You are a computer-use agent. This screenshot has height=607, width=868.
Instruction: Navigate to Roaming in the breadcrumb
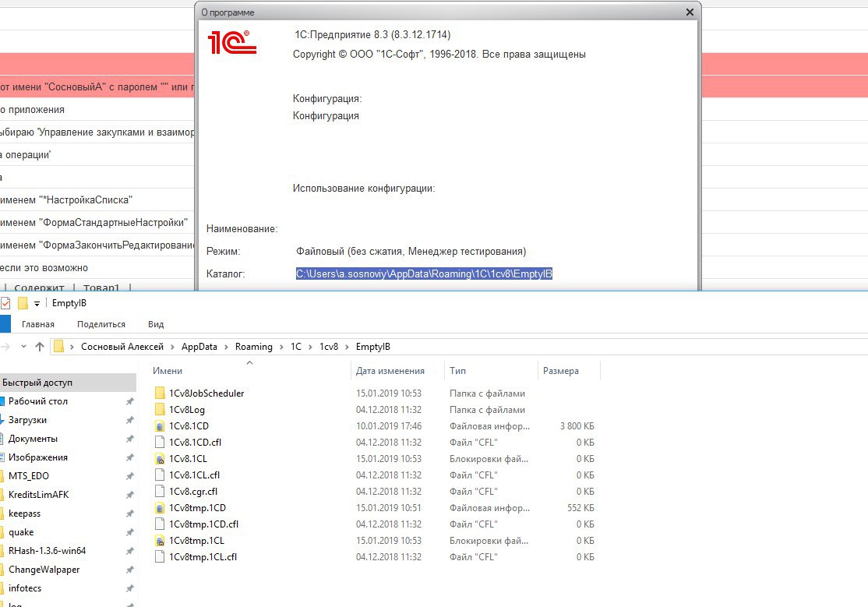(253, 347)
